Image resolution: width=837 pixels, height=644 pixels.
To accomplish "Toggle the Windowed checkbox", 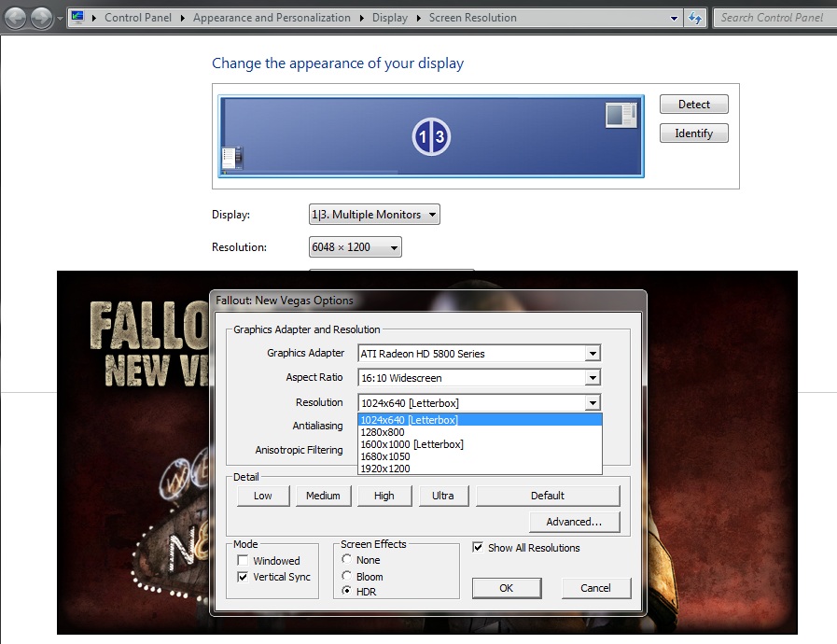I will pyautogui.click(x=243, y=560).
